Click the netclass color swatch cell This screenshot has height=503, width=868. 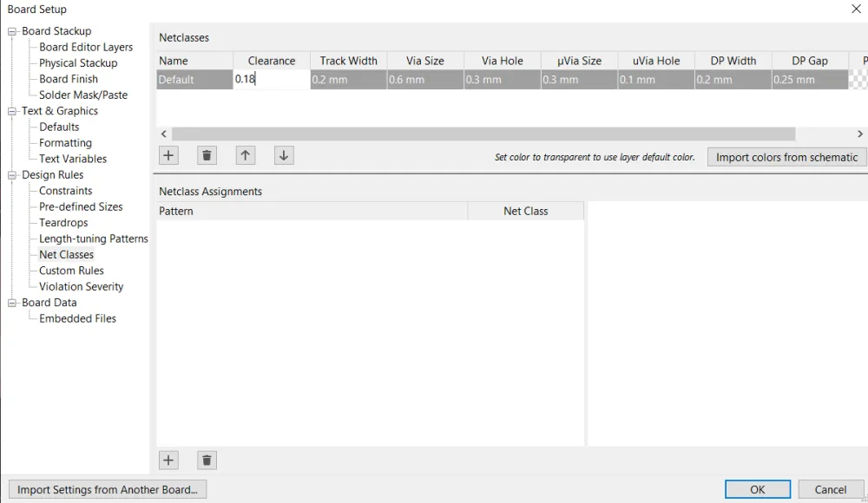858,80
